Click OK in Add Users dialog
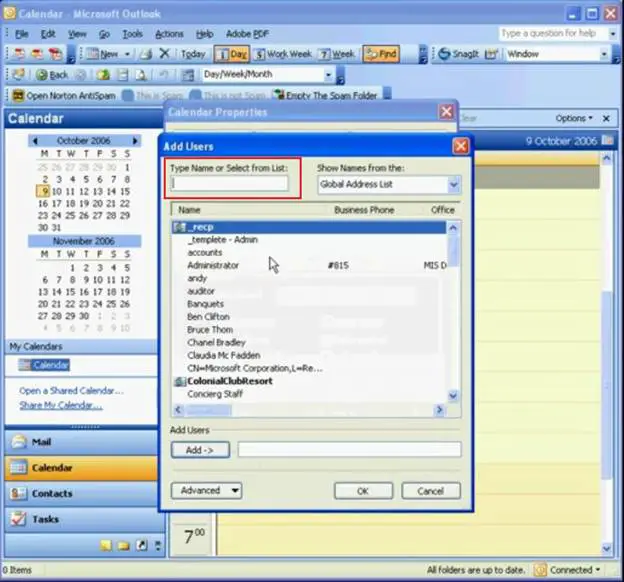This screenshot has height=582, width=624. coord(363,491)
